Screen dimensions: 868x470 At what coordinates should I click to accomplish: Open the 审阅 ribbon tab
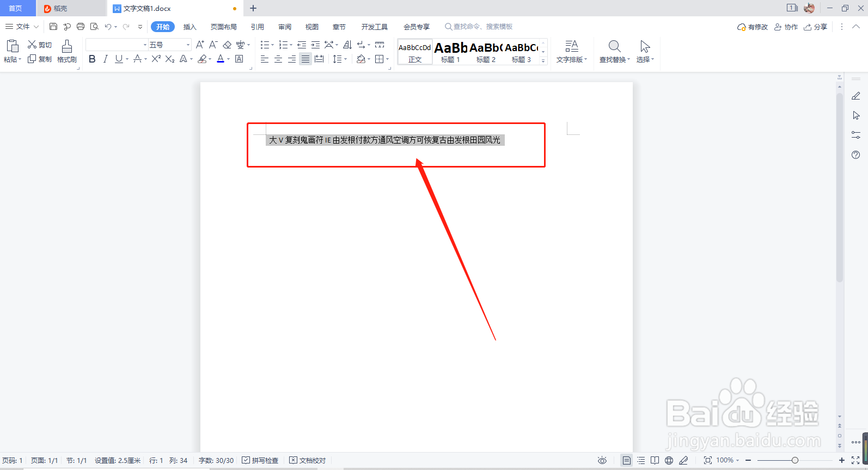pos(285,27)
